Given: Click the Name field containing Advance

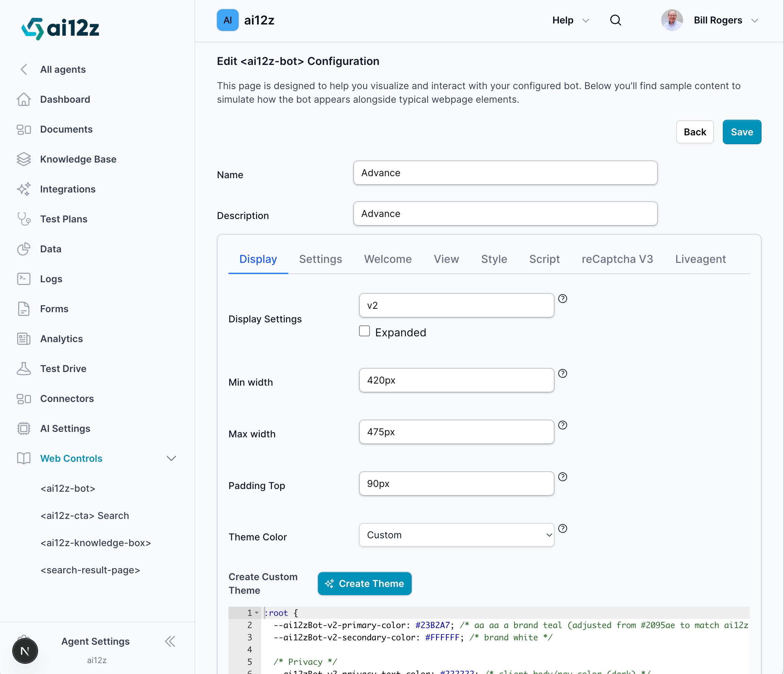Looking at the screenshot, I should [505, 173].
